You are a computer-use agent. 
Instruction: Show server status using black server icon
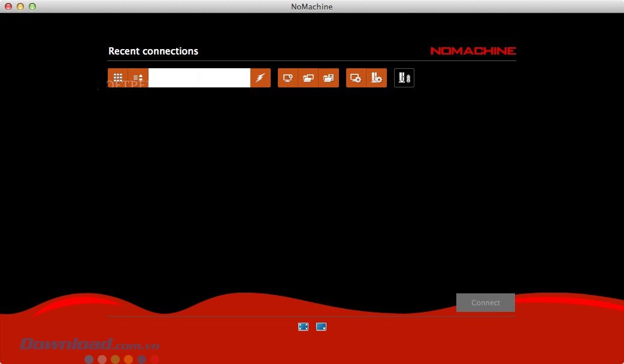coord(404,78)
